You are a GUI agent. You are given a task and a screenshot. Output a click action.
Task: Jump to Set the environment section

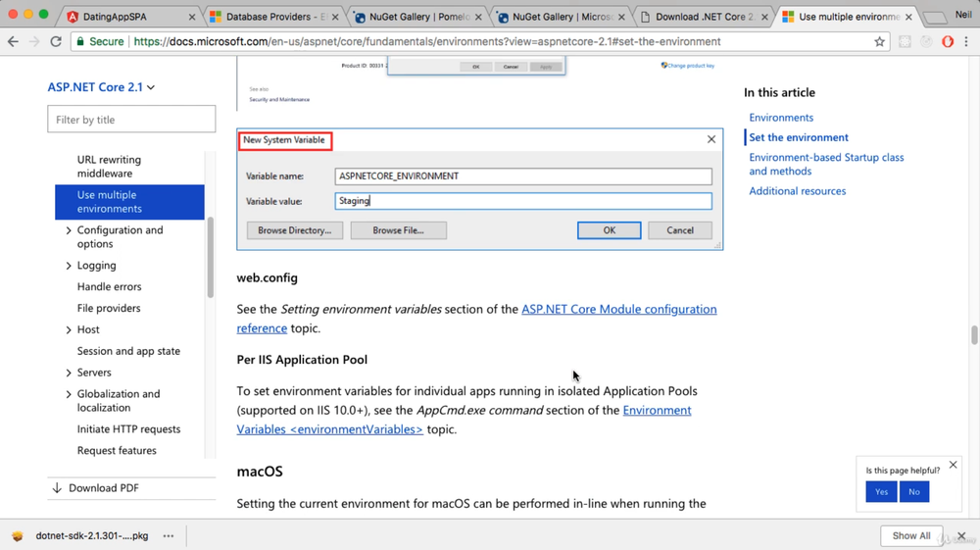[x=798, y=137]
